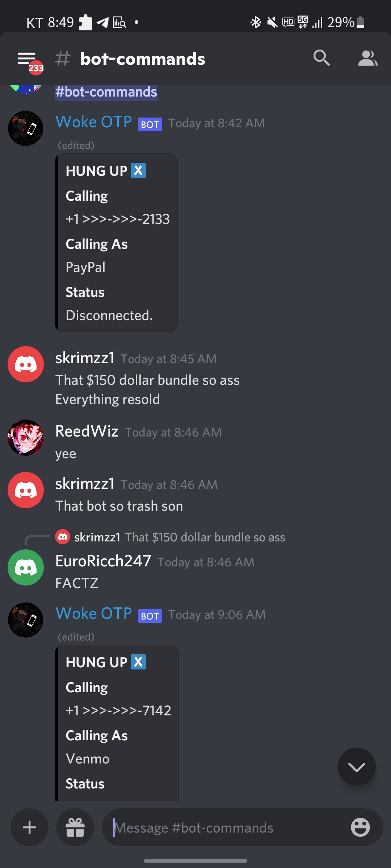
Task: Jump to latest messages chevron button
Action: (357, 766)
